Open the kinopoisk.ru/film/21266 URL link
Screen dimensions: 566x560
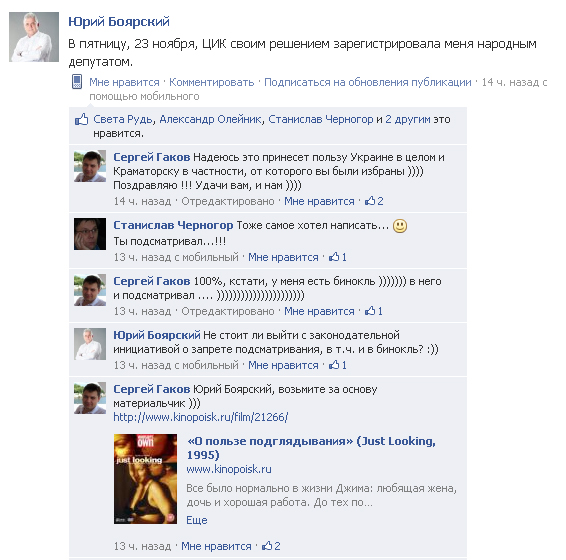click(x=201, y=417)
